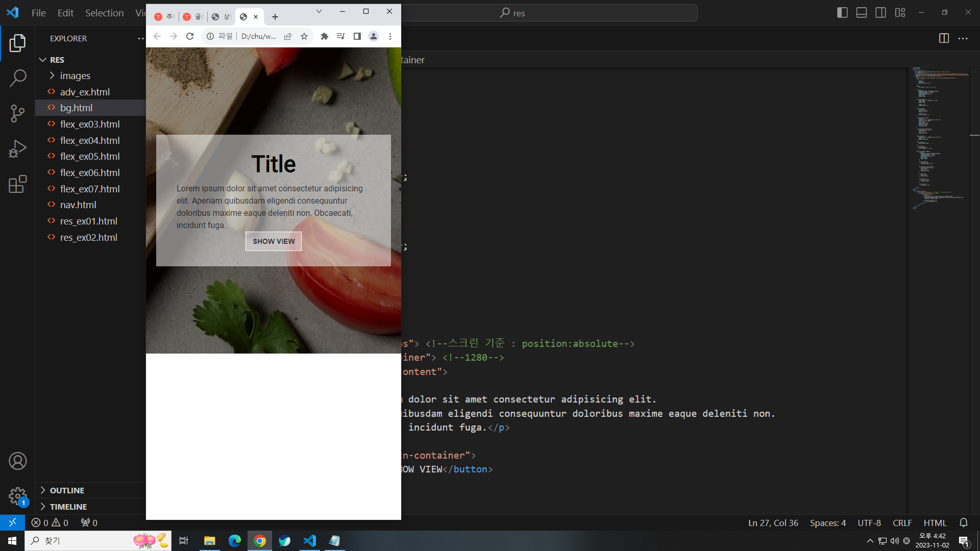This screenshot has width=980, height=551.
Task: Toggle the primary side bar layout
Action: [843, 13]
